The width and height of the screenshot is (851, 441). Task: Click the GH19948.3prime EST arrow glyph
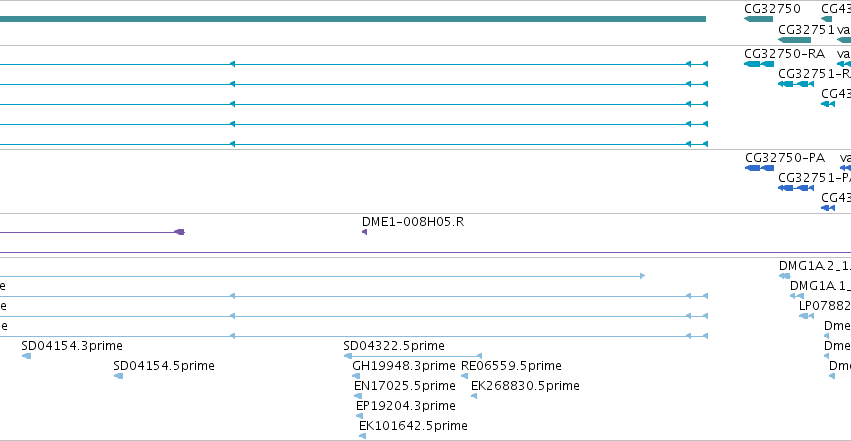tap(356, 376)
